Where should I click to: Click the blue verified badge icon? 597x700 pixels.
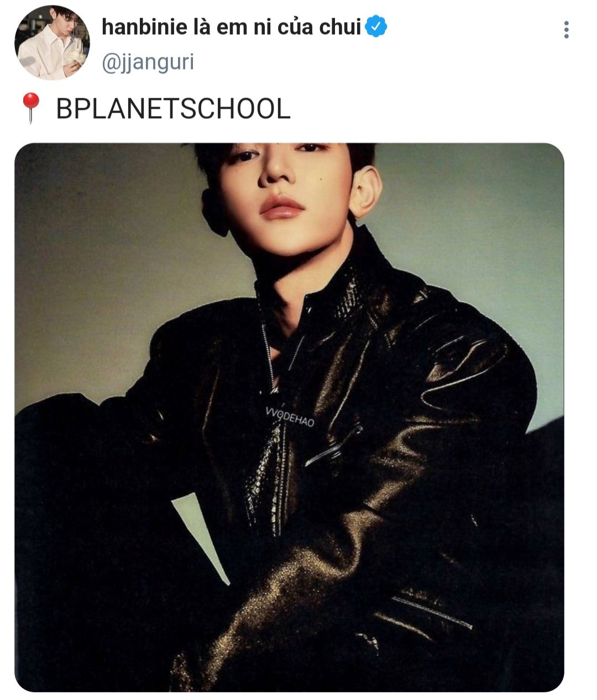[x=376, y=26]
